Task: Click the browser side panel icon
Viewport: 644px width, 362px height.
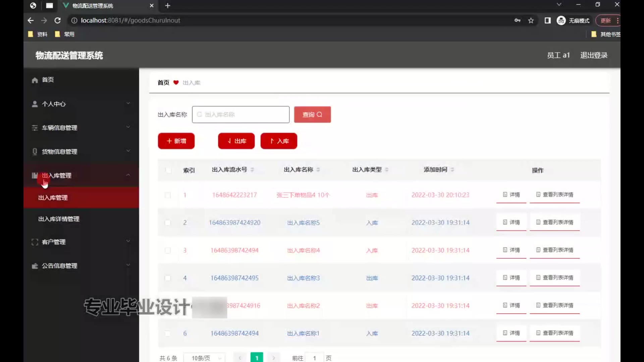Action: 547,20
